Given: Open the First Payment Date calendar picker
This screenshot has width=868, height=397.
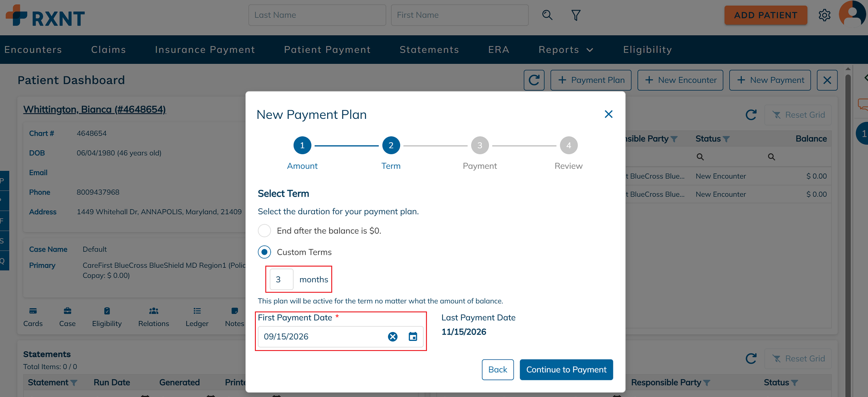Looking at the screenshot, I should [x=413, y=336].
